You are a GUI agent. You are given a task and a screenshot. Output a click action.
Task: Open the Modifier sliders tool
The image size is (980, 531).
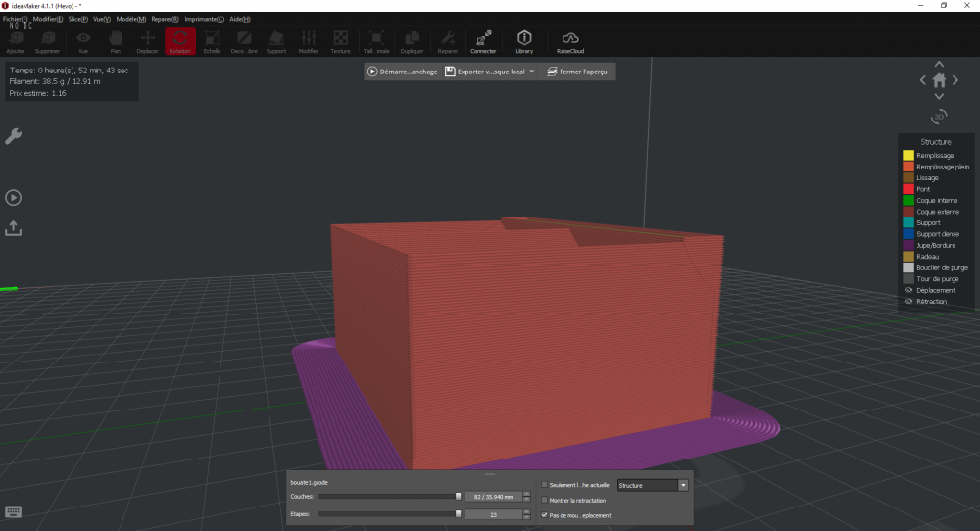click(x=308, y=42)
